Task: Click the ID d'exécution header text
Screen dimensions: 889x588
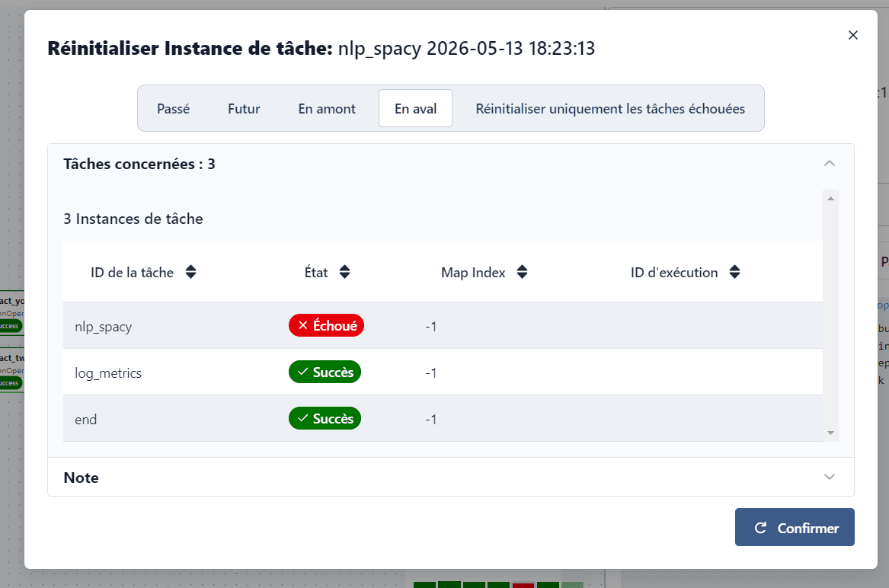Action: (674, 273)
